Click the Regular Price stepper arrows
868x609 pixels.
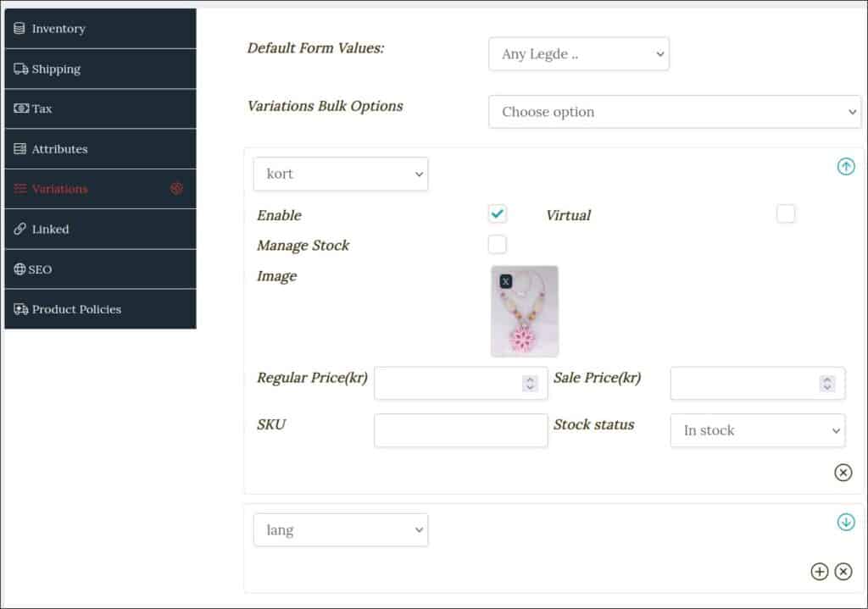(x=530, y=384)
